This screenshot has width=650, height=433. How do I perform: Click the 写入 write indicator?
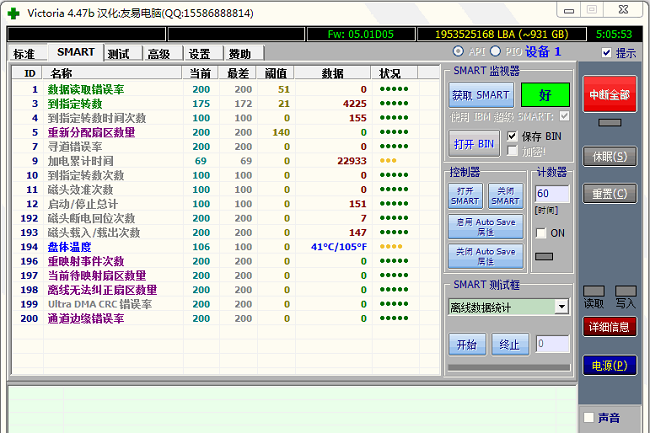tap(626, 291)
